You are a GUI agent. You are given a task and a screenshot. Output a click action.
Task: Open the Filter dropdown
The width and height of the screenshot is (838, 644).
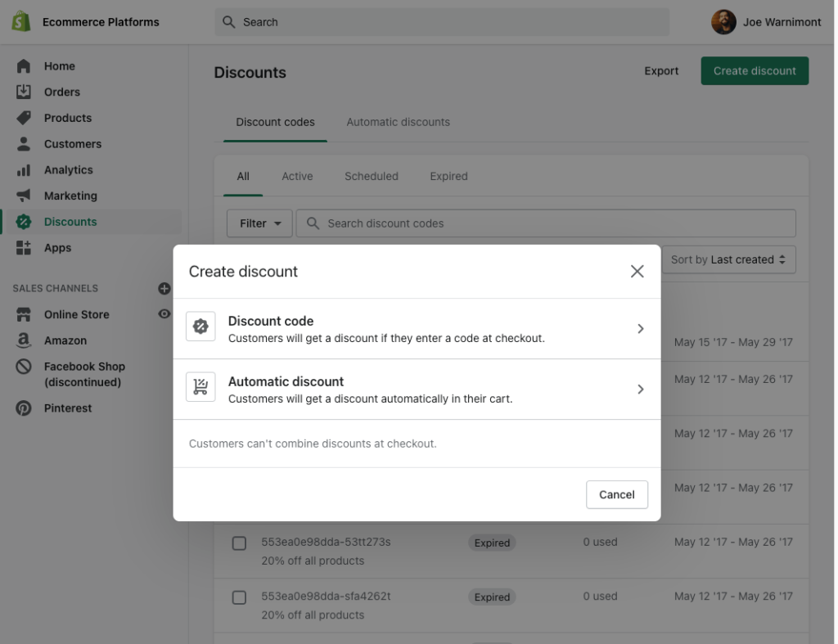[x=259, y=223]
